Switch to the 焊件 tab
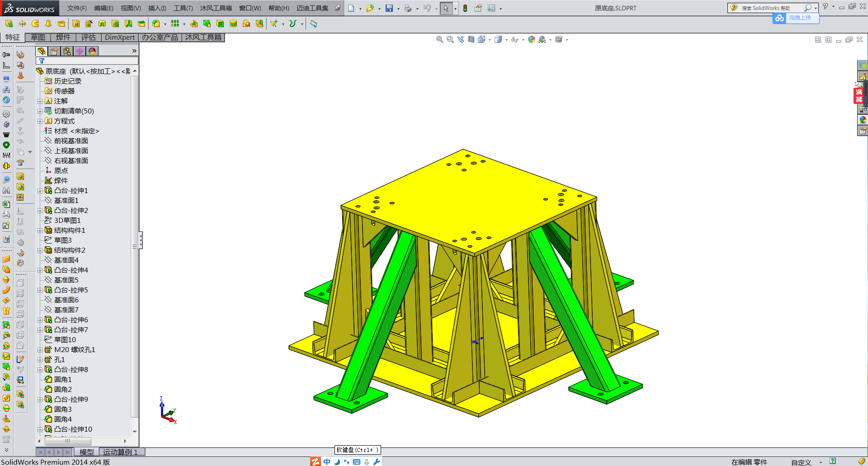This screenshot has width=868, height=466. [63, 38]
